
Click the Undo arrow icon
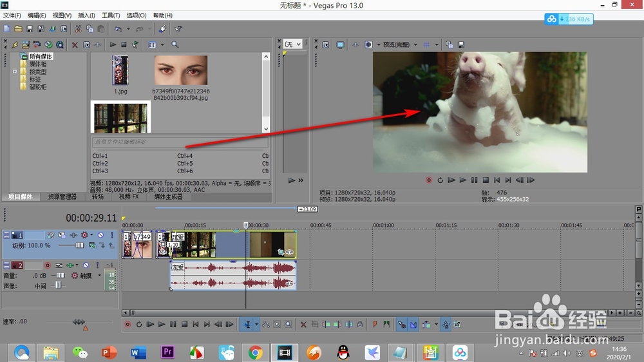(118, 29)
